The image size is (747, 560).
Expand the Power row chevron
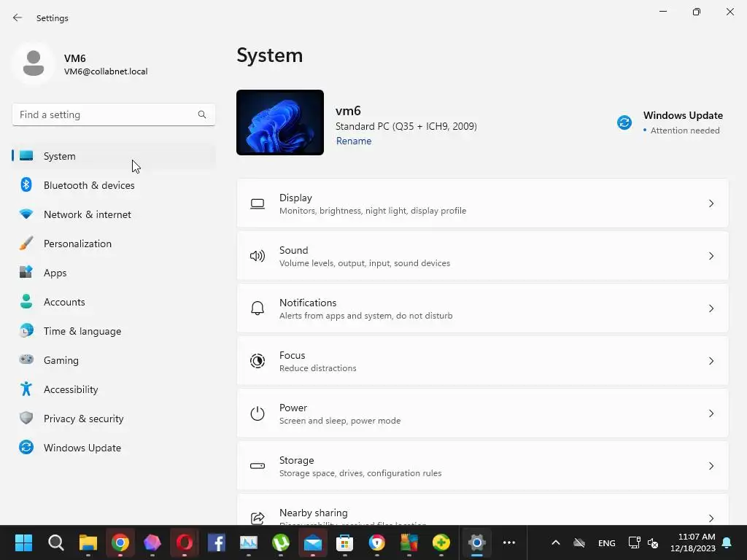[x=711, y=413]
